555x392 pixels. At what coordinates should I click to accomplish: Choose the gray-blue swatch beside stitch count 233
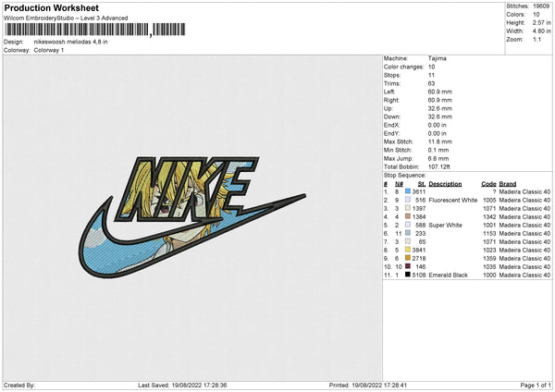pos(408,233)
